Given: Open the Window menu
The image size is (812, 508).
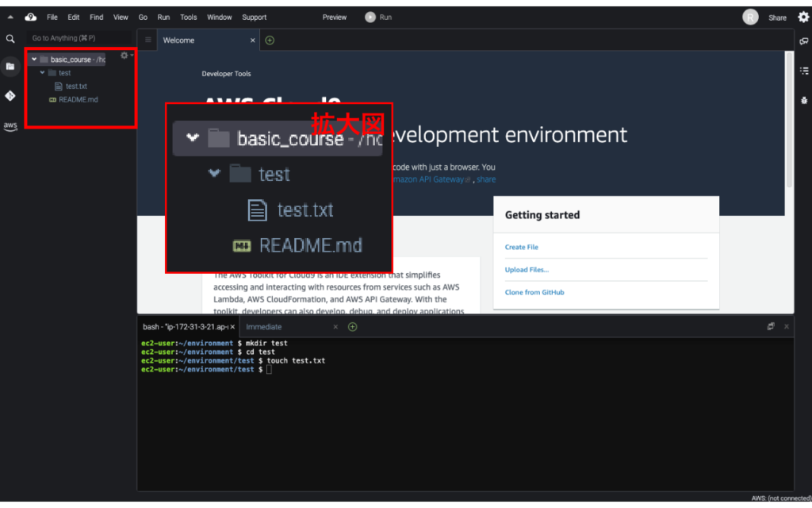Looking at the screenshot, I should [x=220, y=17].
